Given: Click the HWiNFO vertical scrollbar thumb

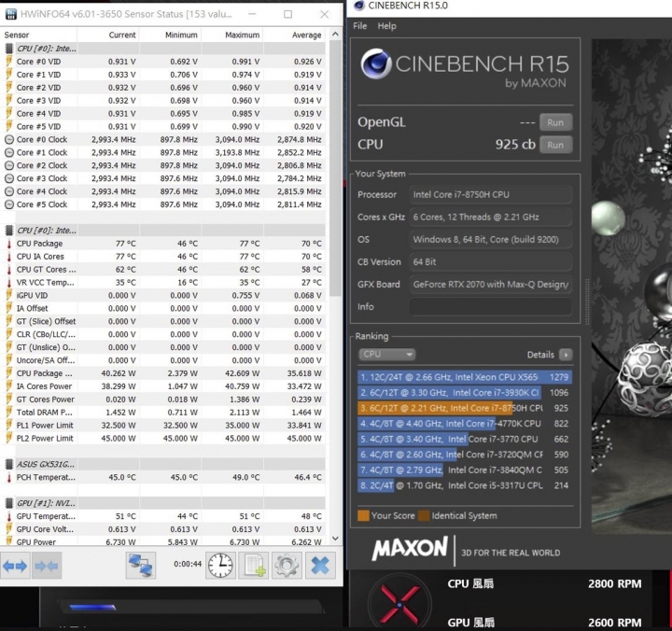Looking at the screenshot, I should (336, 168).
